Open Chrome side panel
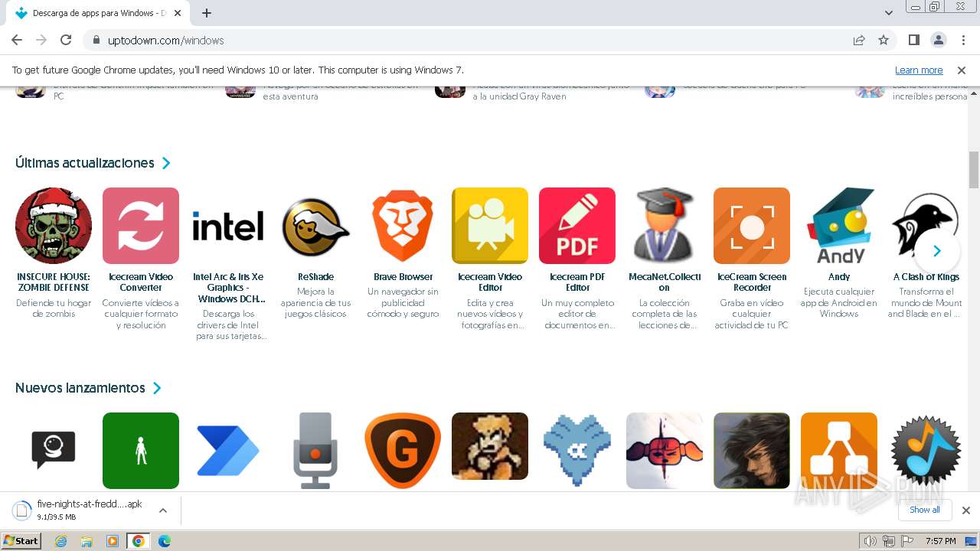Viewport: 980px width, 551px height. pos(913,40)
